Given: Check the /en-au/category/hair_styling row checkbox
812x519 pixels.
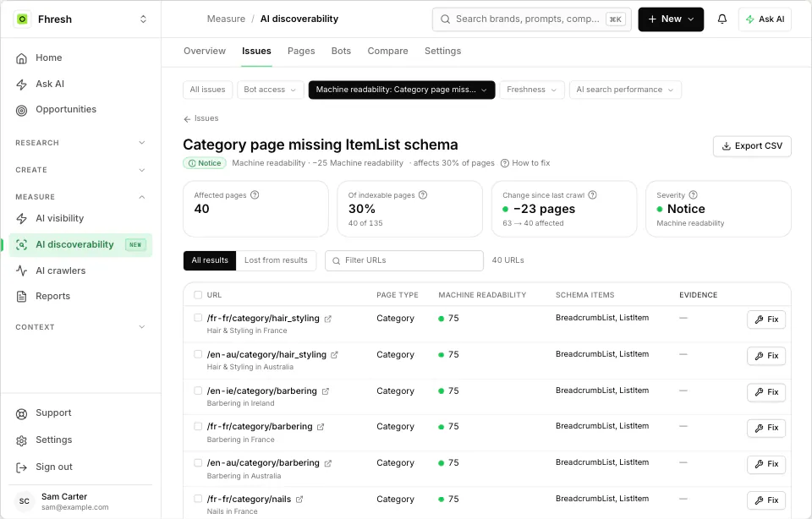Looking at the screenshot, I should [x=198, y=354].
